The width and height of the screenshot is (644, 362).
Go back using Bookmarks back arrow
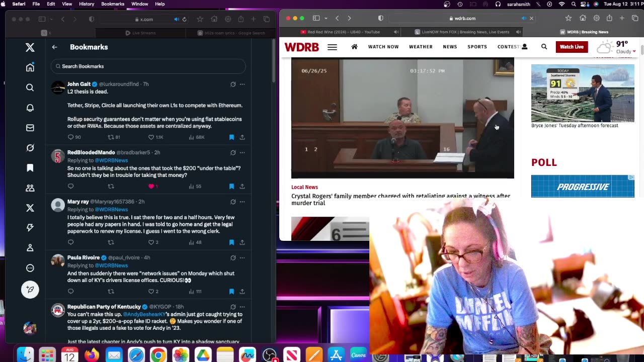[54, 47]
